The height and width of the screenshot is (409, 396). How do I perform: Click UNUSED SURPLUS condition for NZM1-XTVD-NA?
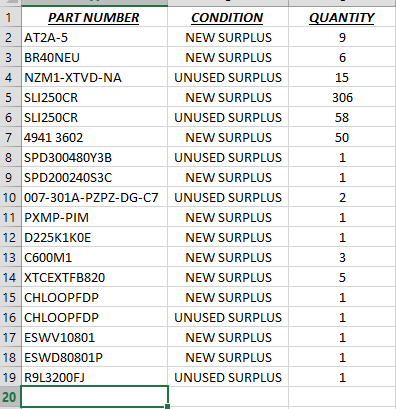[x=228, y=77]
